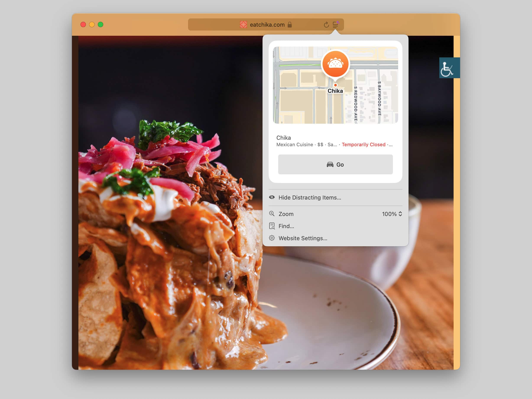
Task: Click the eatchika.com address field
Action: coord(267,24)
